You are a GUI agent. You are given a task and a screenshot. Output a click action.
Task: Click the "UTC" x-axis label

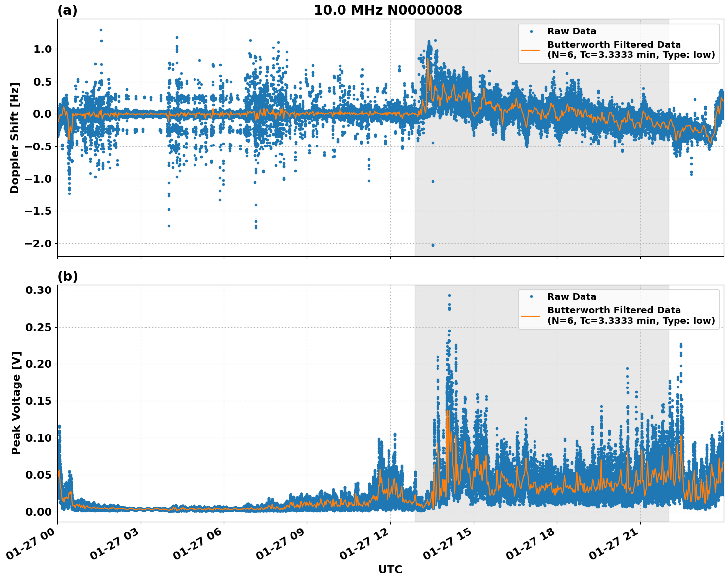pos(390,569)
